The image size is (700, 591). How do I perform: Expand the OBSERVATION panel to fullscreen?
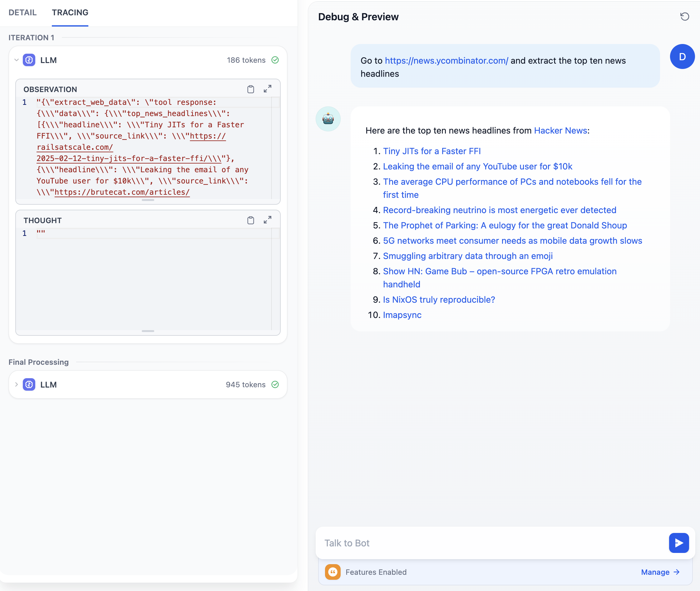pos(267,89)
